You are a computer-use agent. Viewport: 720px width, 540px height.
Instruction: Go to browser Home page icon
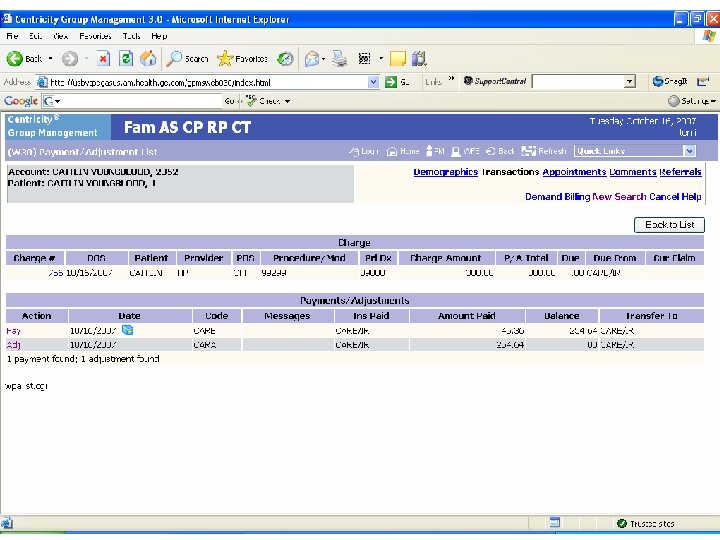(x=148, y=59)
